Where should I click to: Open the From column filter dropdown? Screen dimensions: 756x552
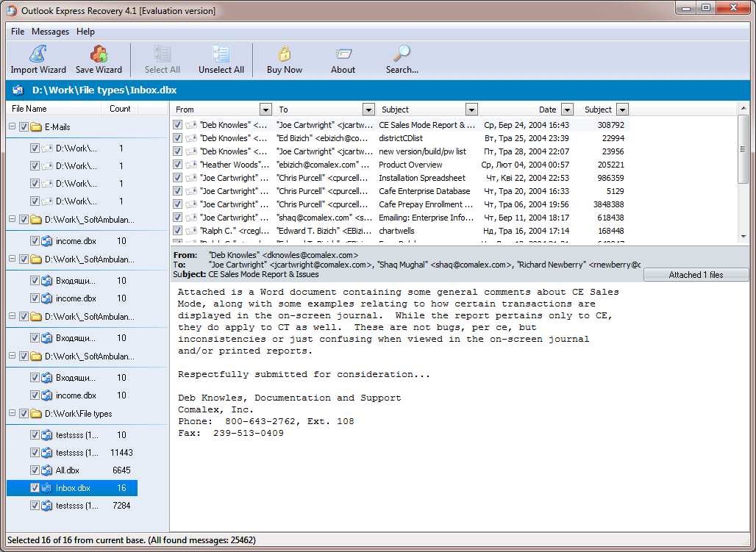(265, 110)
